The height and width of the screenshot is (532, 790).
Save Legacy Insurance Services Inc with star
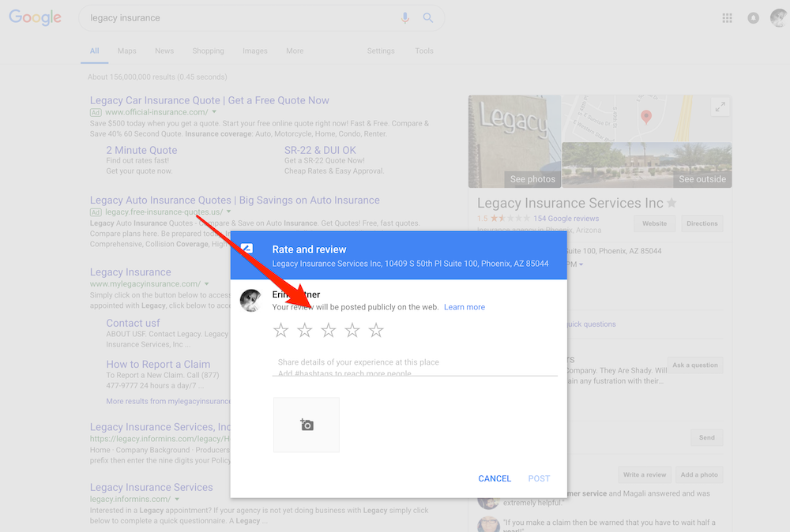(x=671, y=203)
